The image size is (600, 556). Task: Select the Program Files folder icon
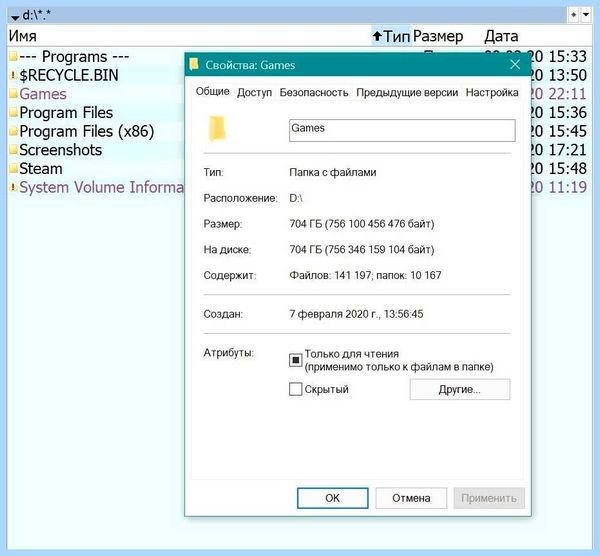point(13,113)
